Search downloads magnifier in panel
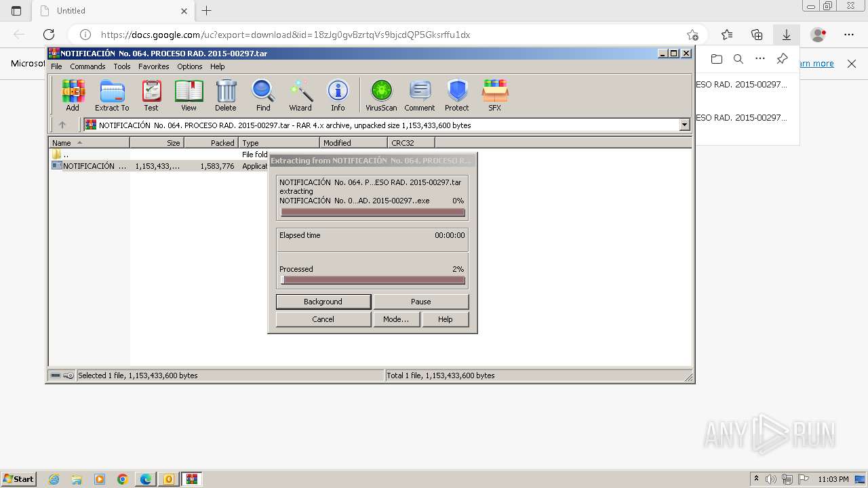The height and width of the screenshot is (488, 868). [x=738, y=59]
